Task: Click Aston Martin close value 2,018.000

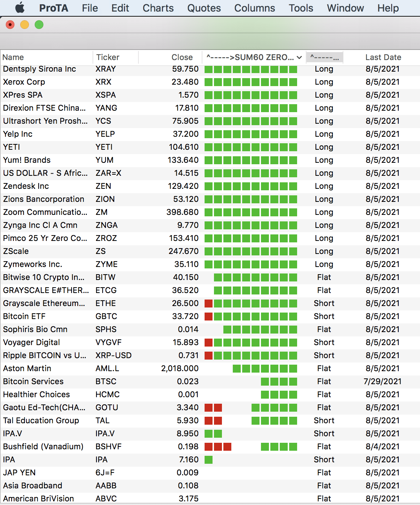Action: [x=180, y=368]
